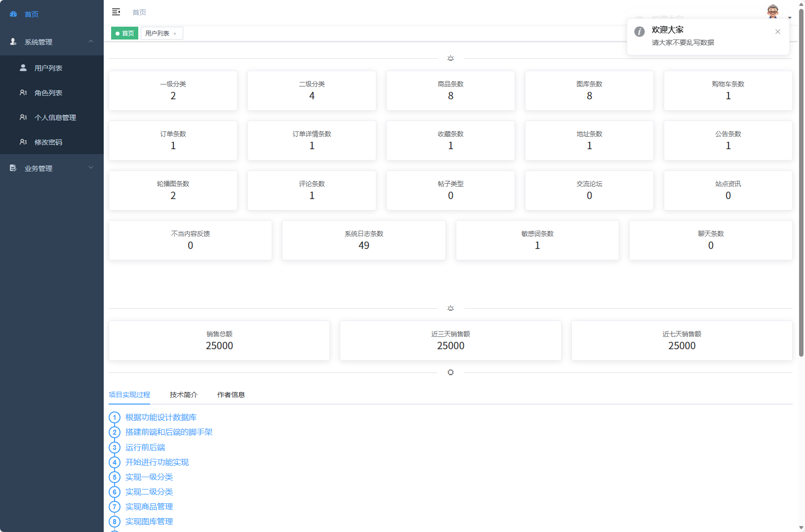Click the 公告条数 statistic card
The height and width of the screenshot is (532, 805).
coord(728,140)
